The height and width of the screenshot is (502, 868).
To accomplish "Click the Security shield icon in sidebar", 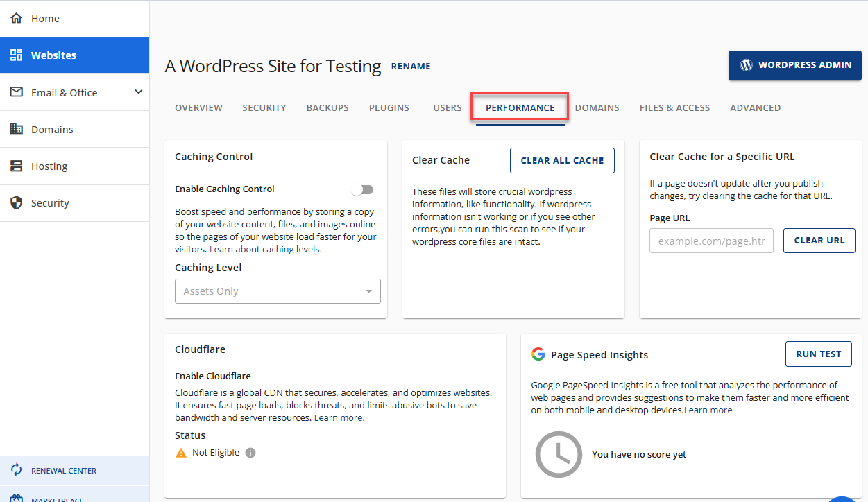I will (17, 202).
